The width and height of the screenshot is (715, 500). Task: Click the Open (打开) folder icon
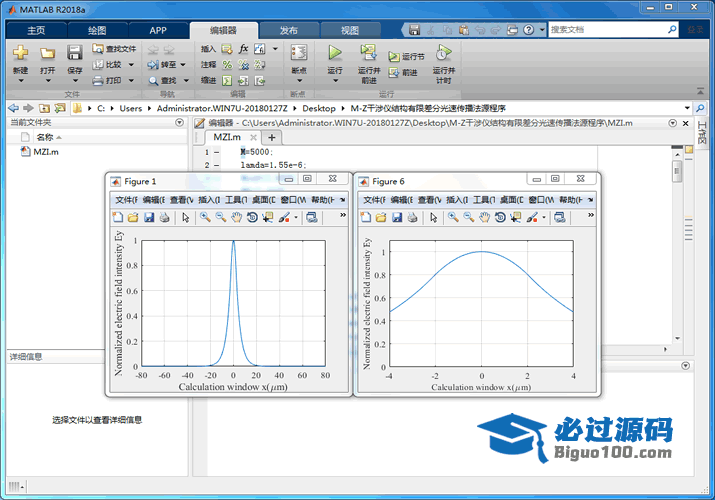point(47,53)
